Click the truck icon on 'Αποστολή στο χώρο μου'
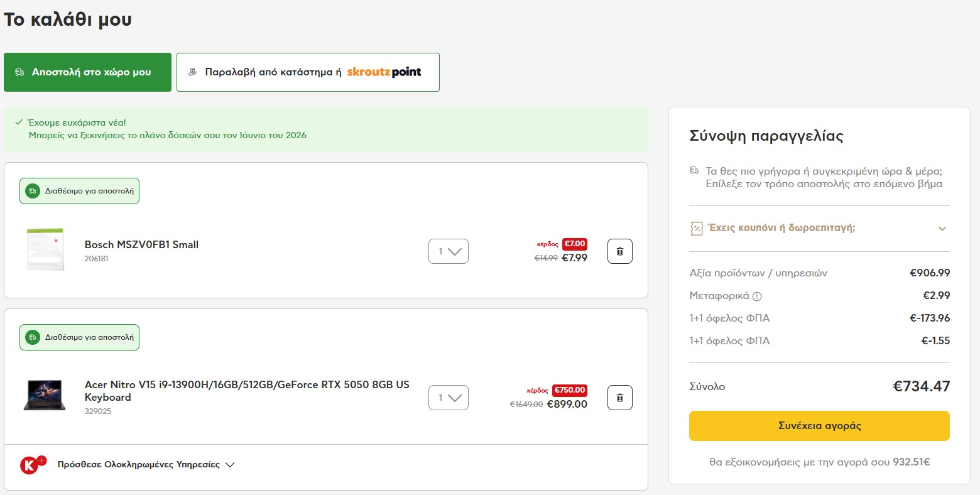The width and height of the screenshot is (980, 495). (x=19, y=72)
